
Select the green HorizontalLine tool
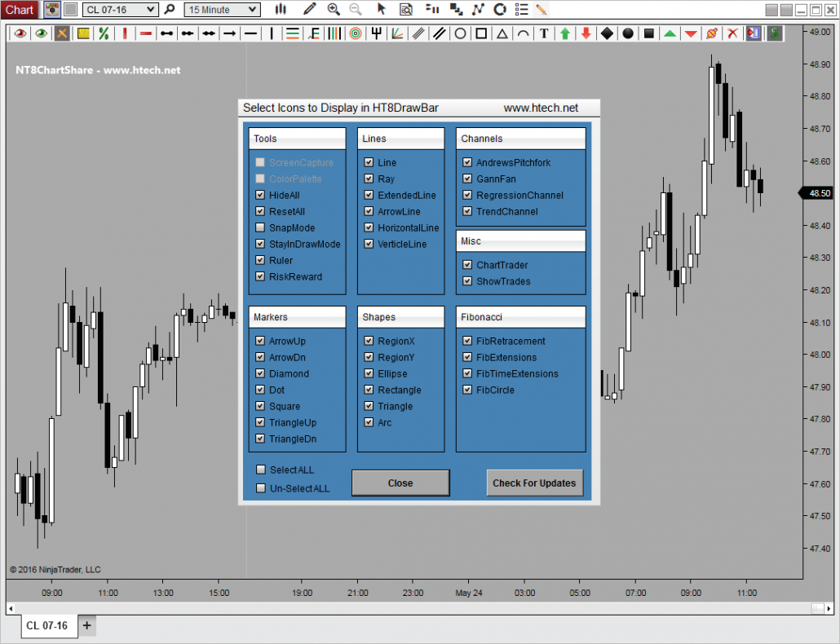point(293,33)
